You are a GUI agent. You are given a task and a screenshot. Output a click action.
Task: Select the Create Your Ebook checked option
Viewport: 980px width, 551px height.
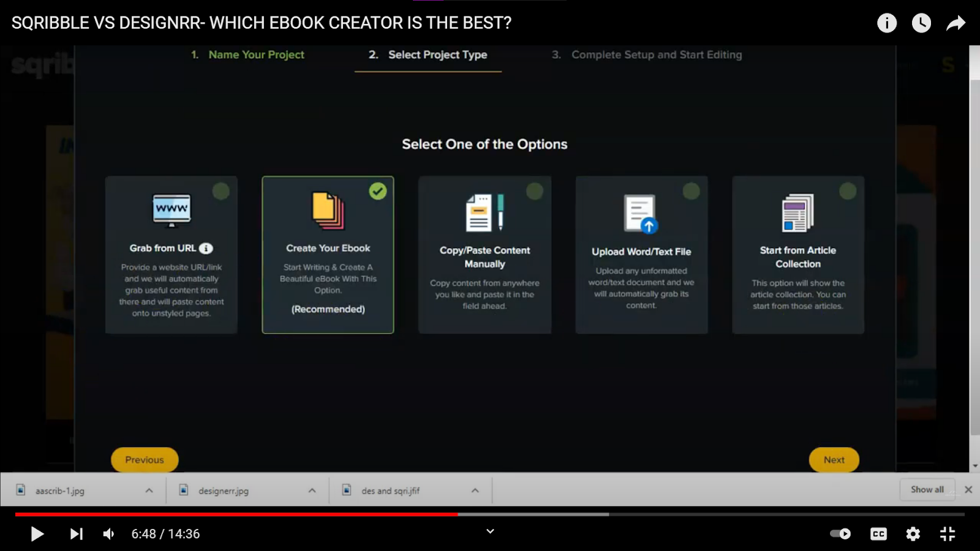click(x=378, y=191)
